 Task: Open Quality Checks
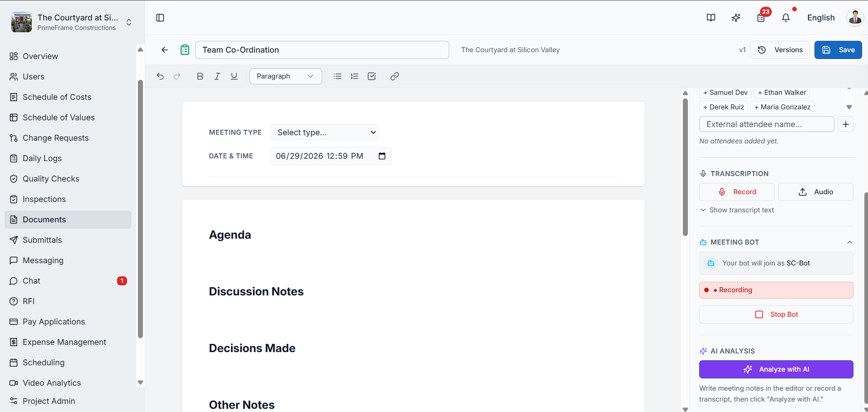point(68,179)
